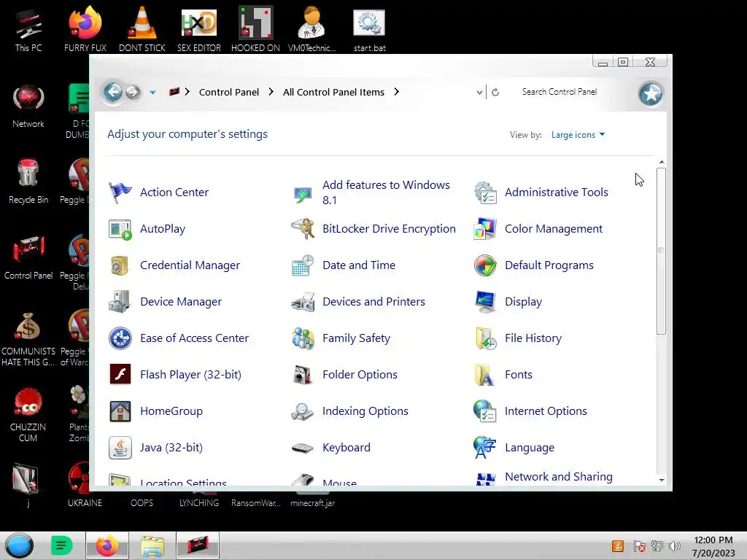The width and height of the screenshot is (747, 560).
Task: Click the Start orb on taskbar
Action: pos(20,545)
